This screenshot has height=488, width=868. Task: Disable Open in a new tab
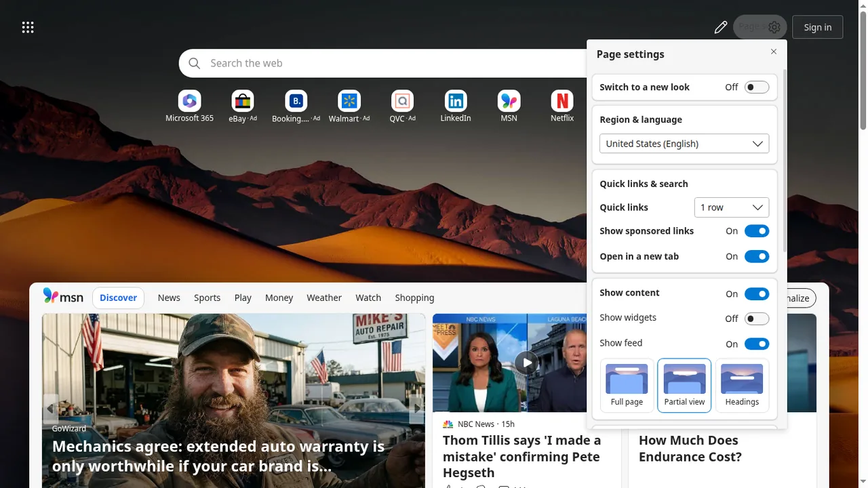(x=757, y=257)
